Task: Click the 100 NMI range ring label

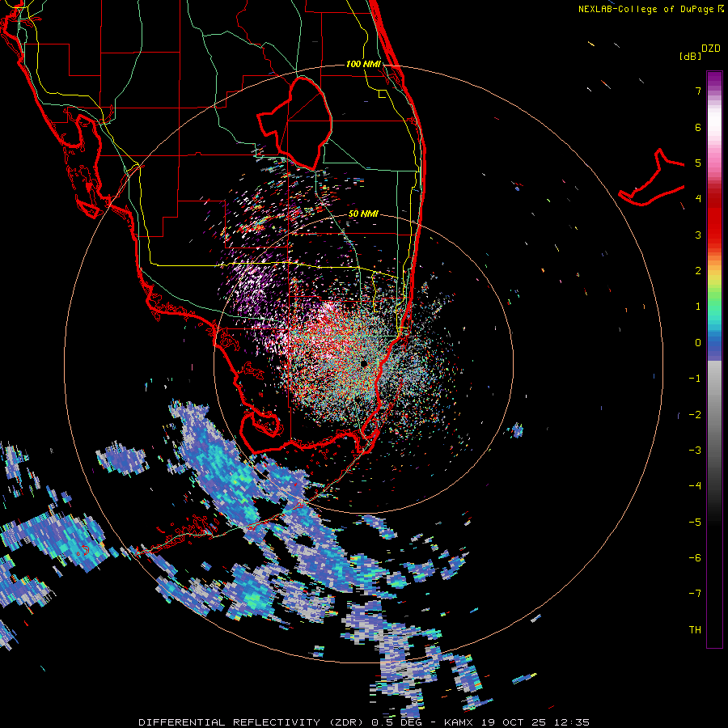Action: [x=363, y=64]
